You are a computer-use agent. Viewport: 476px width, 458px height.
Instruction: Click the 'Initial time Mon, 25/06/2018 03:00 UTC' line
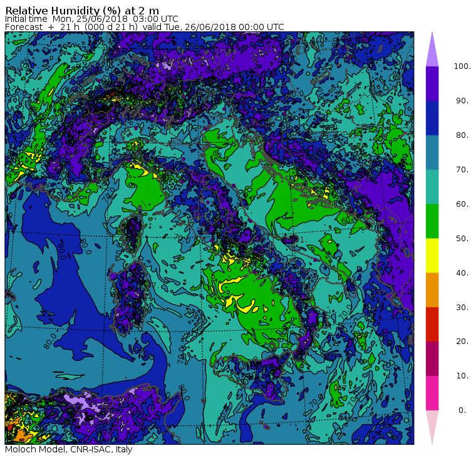click(x=91, y=19)
